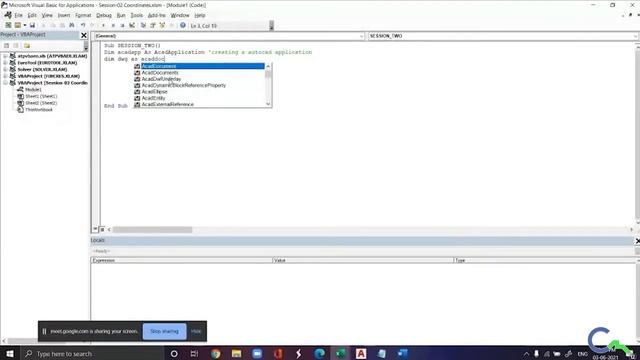Click the blue Help question mark icon
The width and height of the screenshot is (640, 360).
182,25
